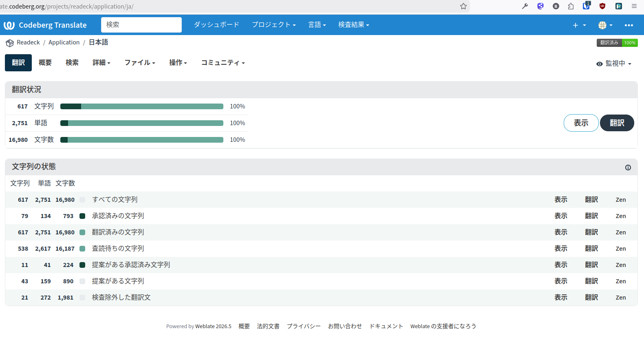644x342 pixels.
Task: Open the uBlock Origin extension icon
Action: (602, 6)
